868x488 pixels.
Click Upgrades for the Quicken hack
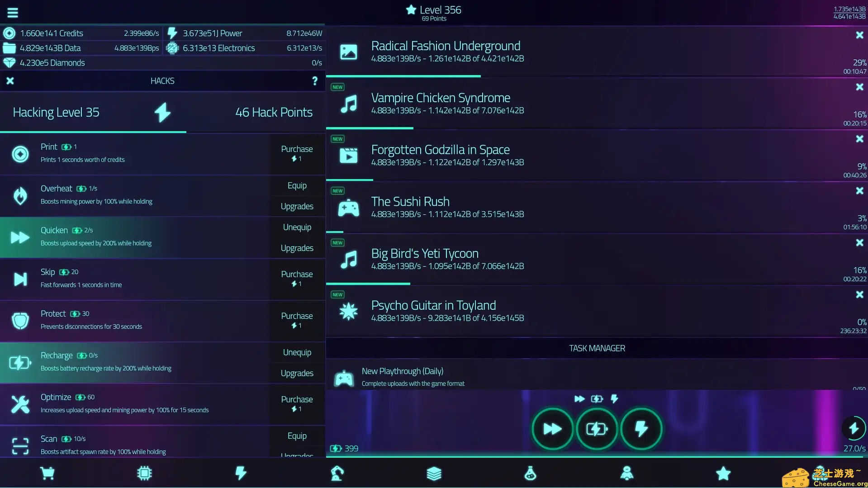pos(297,248)
